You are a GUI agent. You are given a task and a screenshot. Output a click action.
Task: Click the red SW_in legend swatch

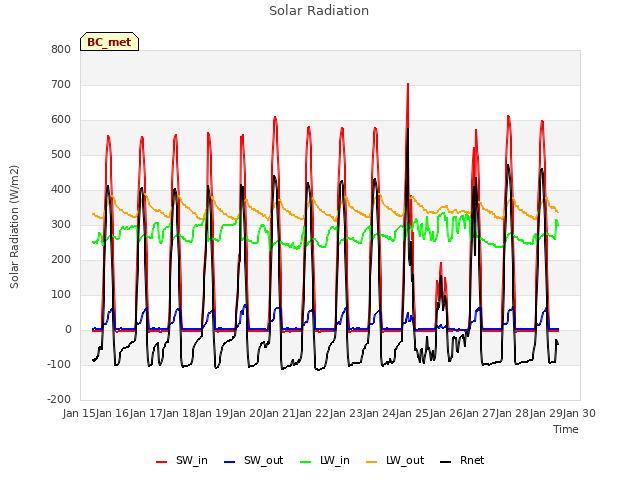[x=162, y=462]
